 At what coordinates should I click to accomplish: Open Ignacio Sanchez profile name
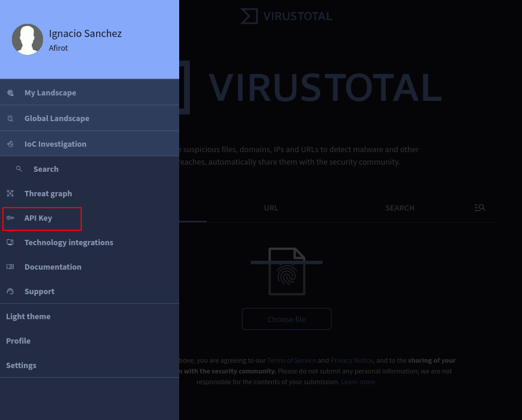pos(85,33)
